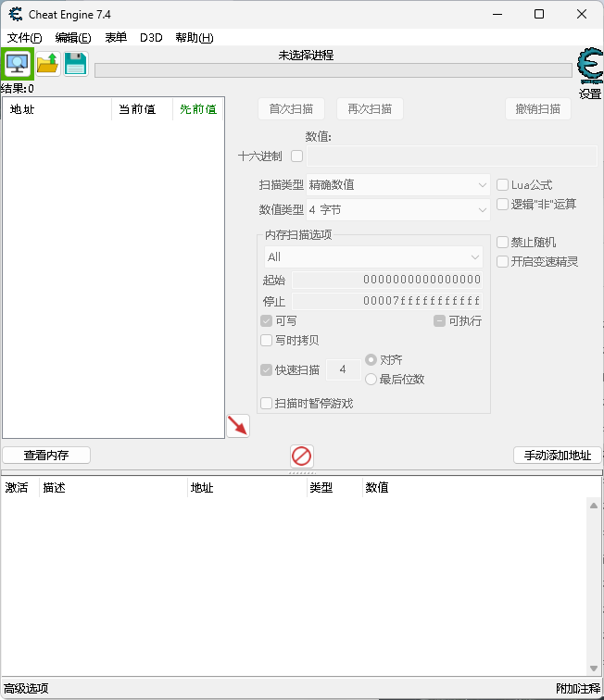The image size is (604, 700).
Task: Open the 扫描类型 dropdown showing 精确数值
Action: click(x=398, y=185)
